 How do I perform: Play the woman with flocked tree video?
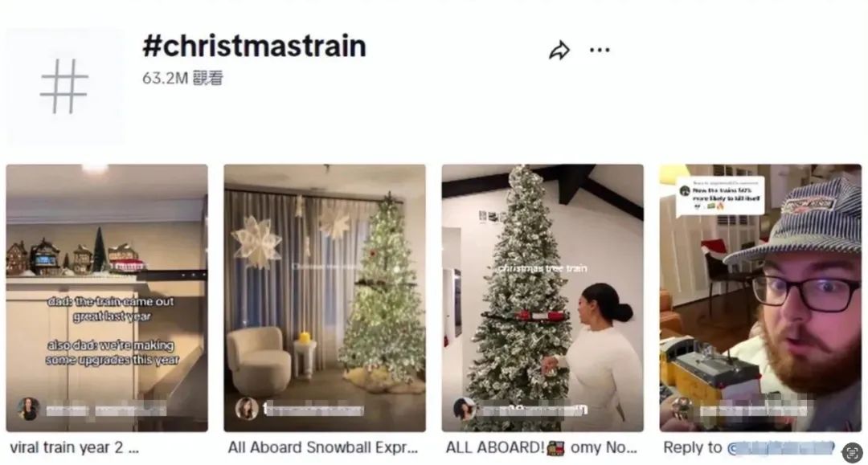tap(542, 297)
